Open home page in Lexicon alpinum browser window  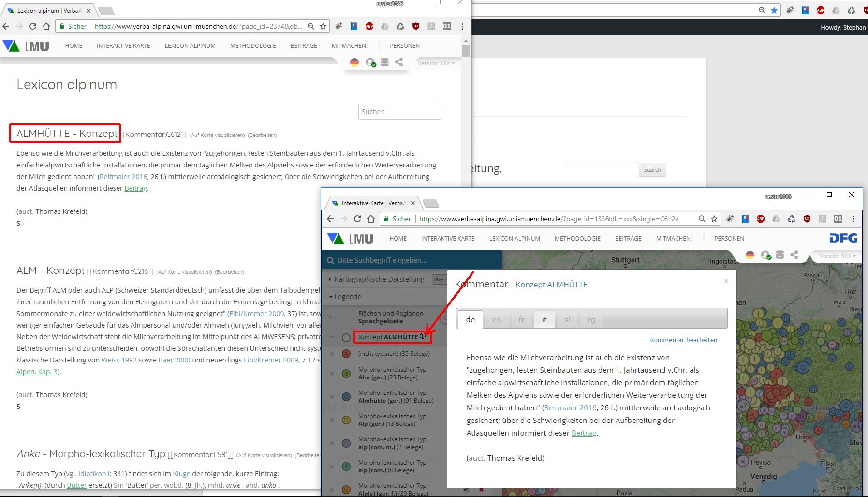[46, 26]
